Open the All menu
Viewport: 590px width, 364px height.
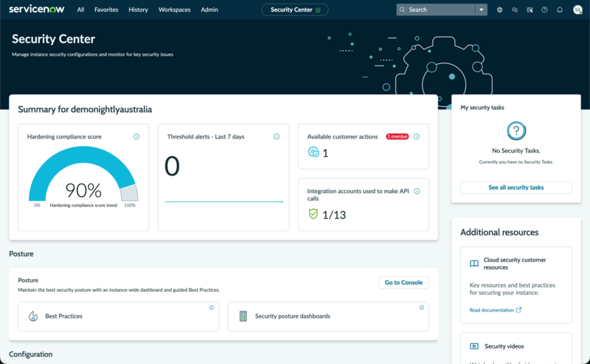(80, 10)
